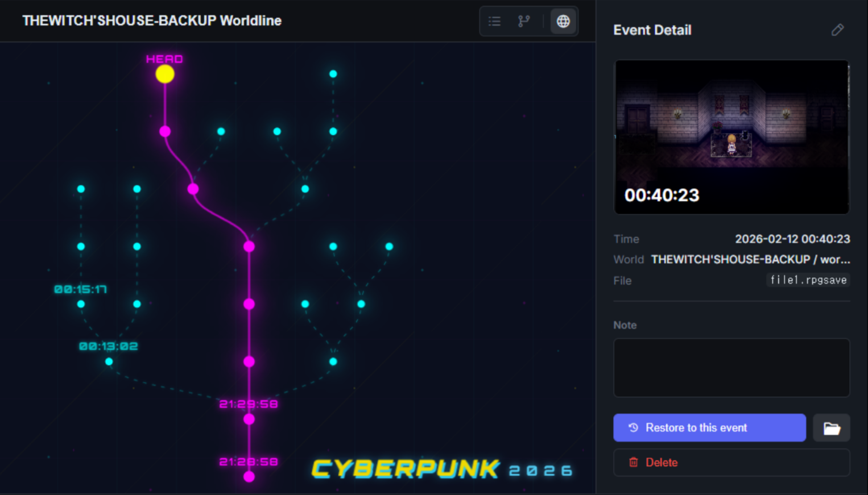The image size is (868, 495).
Task: Click the trash icon in the Delete row
Action: coord(633,462)
